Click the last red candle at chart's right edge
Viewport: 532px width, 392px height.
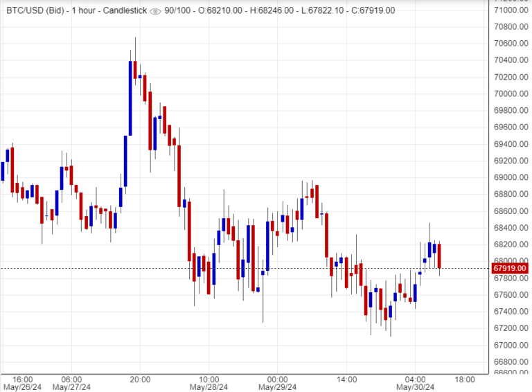[x=439, y=256]
